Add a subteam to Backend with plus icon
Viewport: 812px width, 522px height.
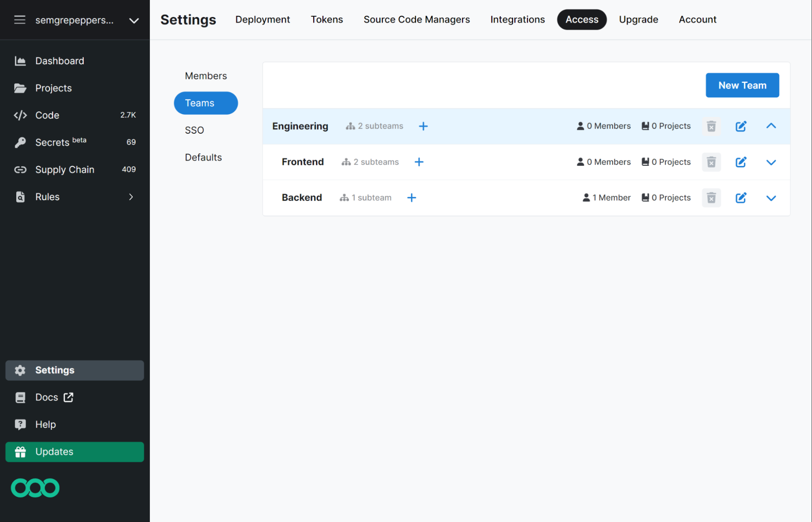411,197
